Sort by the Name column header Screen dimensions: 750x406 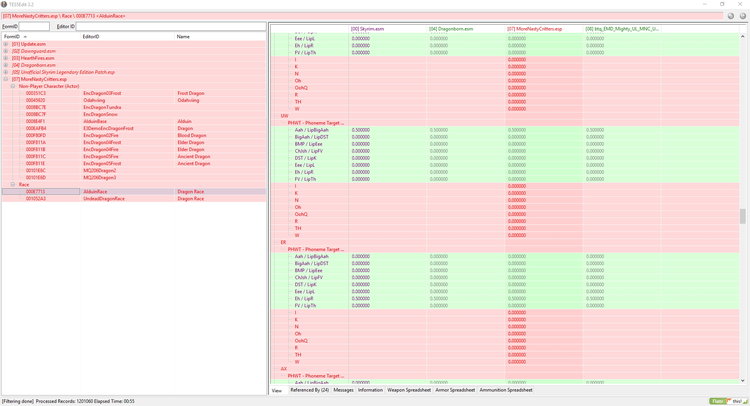click(x=220, y=36)
